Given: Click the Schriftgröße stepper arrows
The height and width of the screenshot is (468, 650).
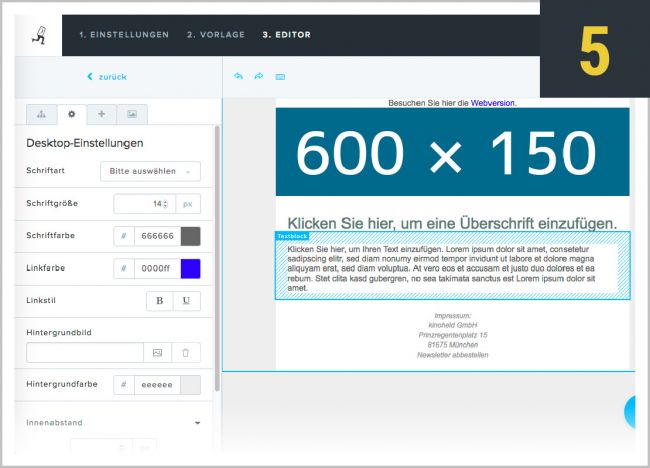Looking at the screenshot, I should [165, 204].
